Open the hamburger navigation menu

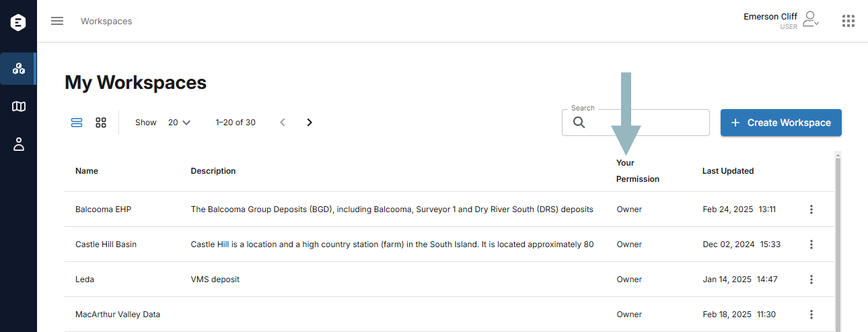pyautogui.click(x=57, y=21)
